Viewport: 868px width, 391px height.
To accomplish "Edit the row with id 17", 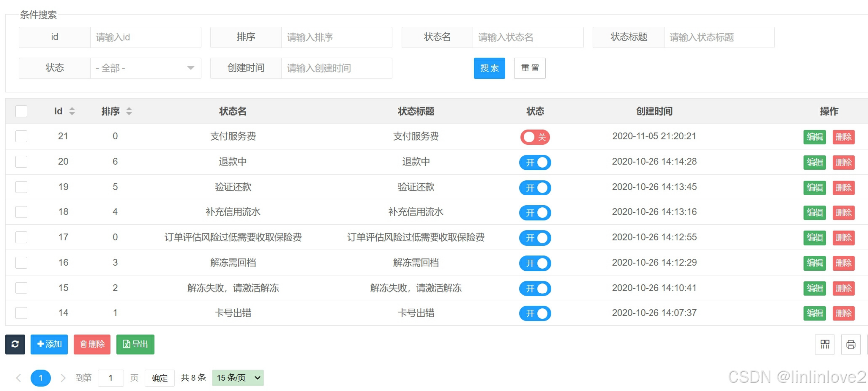I will [x=815, y=238].
